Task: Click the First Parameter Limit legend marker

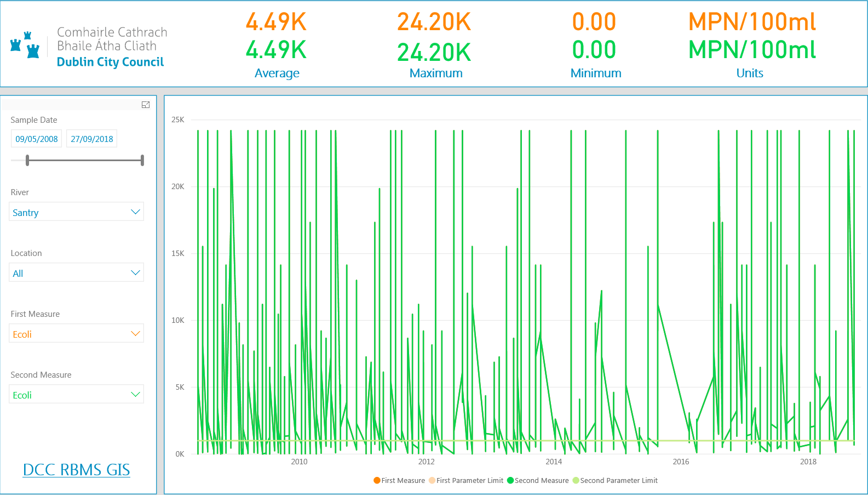Action: tap(432, 480)
